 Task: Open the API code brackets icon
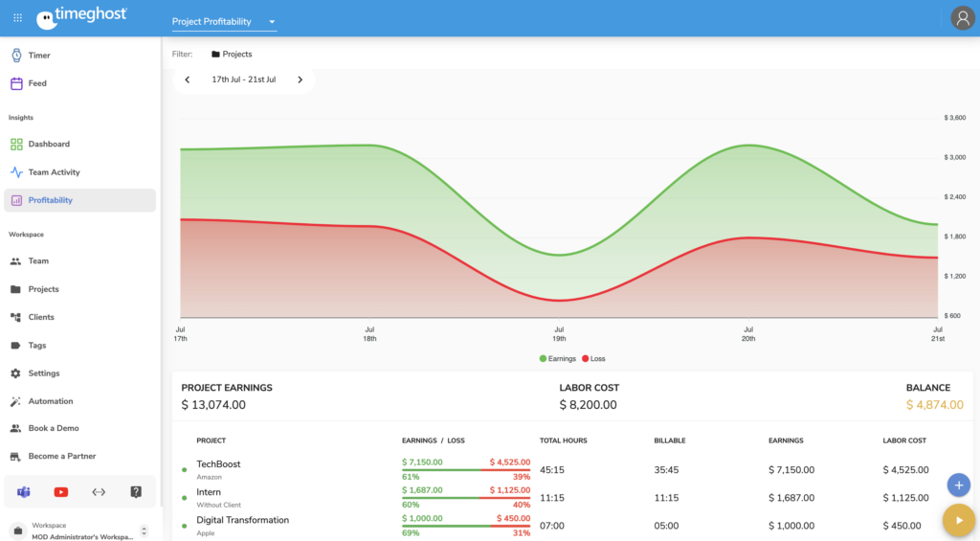(99, 492)
